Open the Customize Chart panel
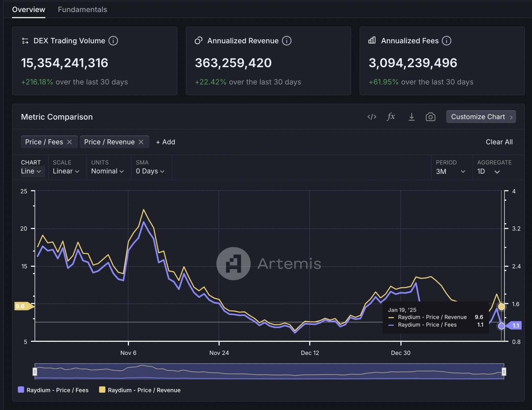532x410 pixels. point(481,117)
